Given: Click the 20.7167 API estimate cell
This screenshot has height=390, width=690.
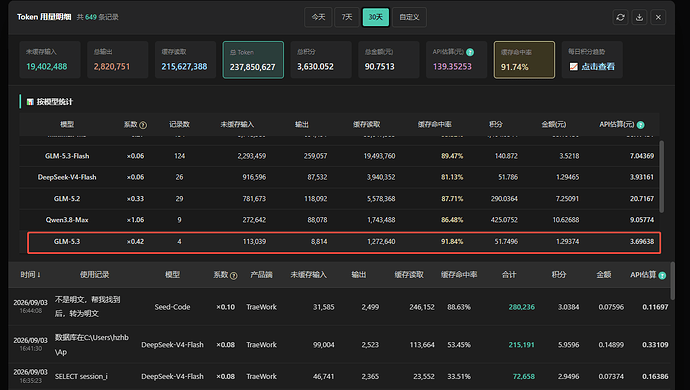Looking at the screenshot, I should (642, 199).
